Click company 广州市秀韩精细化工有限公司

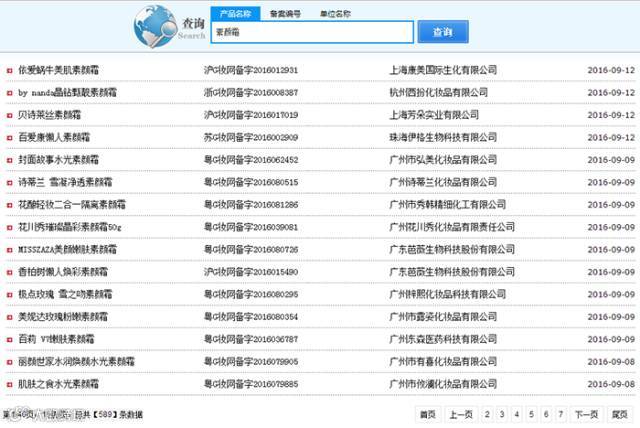click(448, 205)
